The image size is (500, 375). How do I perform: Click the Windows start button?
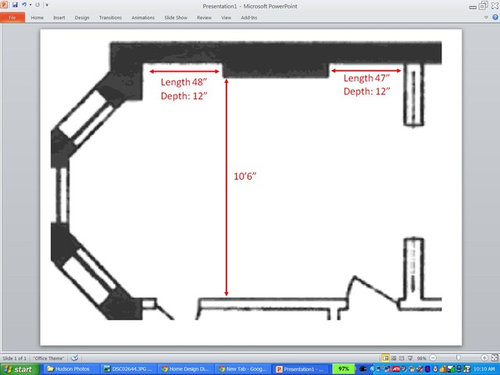[x=19, y=369]
